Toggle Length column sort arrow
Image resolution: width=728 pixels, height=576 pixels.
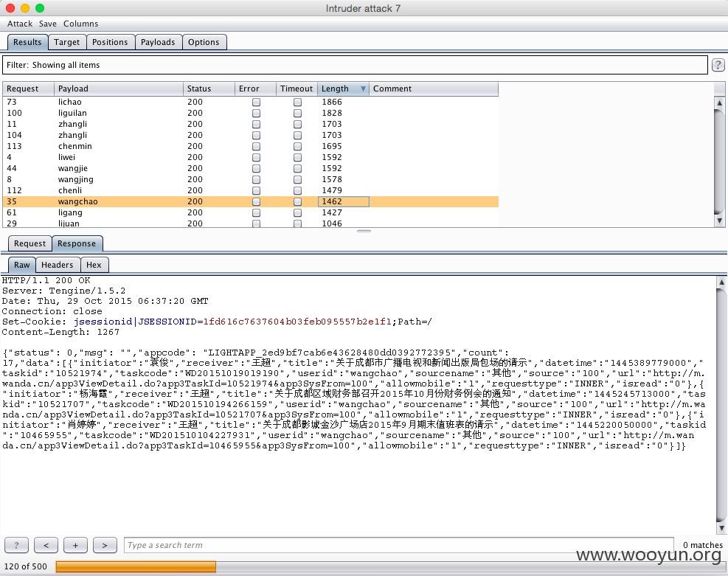pos(363,89)
